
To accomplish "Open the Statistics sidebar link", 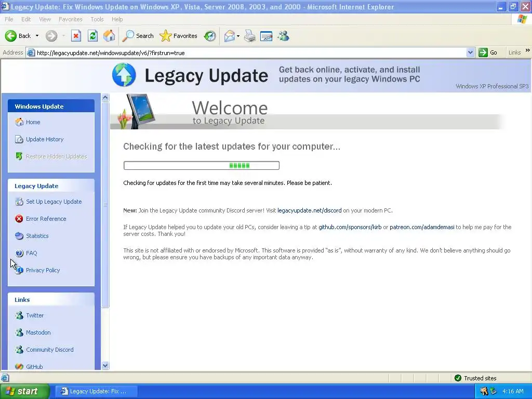I will pos(37,236).
